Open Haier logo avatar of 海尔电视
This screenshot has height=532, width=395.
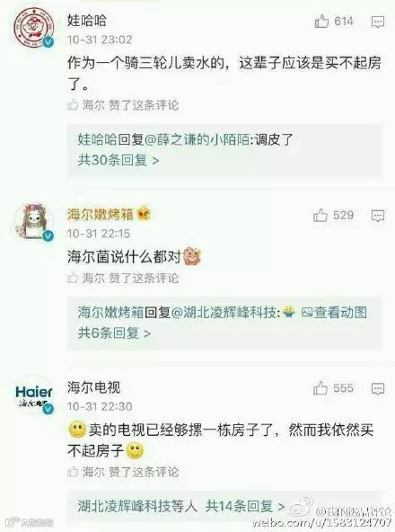pos(33,395)
